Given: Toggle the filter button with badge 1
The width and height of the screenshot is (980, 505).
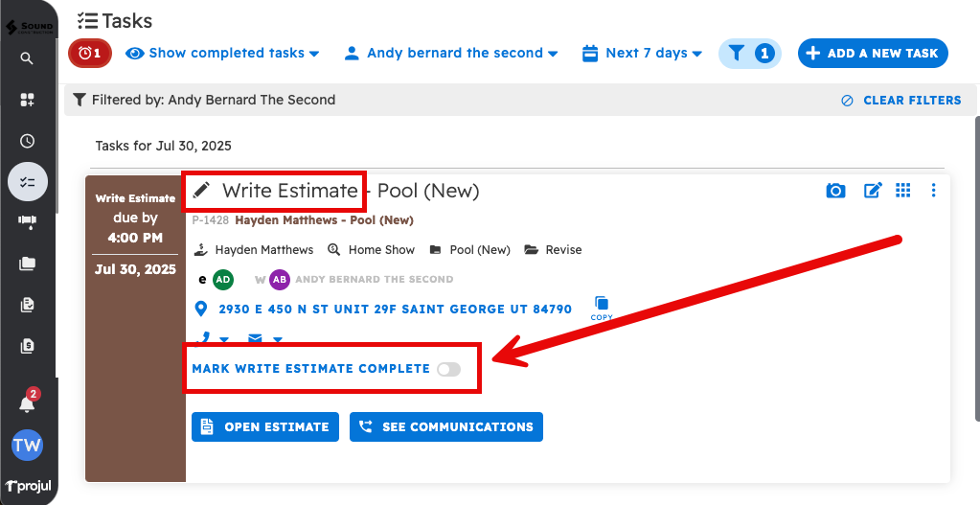Looking at the screenshot, I should pyautogui.click(x=749, y=54).
